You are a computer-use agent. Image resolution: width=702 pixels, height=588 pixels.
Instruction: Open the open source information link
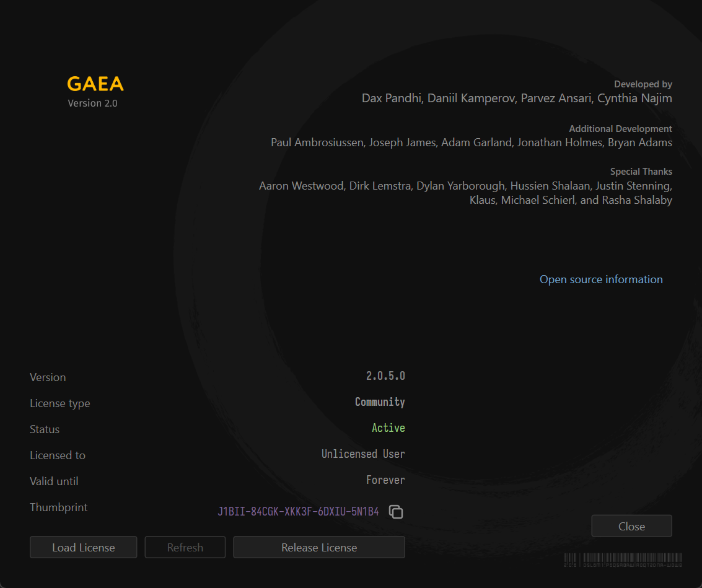(600, 279)
